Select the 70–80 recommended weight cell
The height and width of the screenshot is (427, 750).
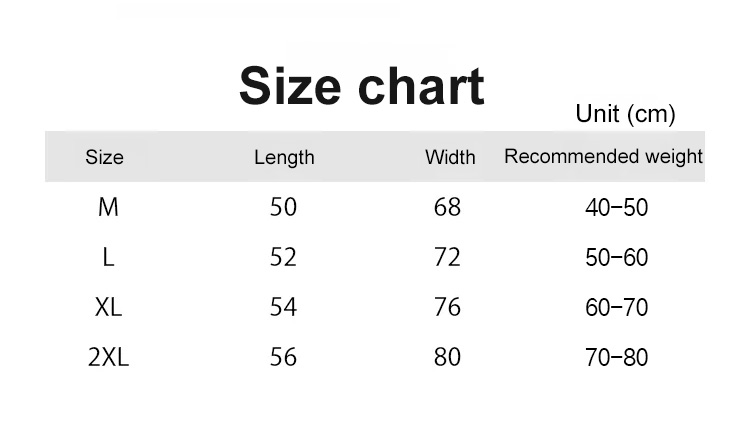[616, 358]
